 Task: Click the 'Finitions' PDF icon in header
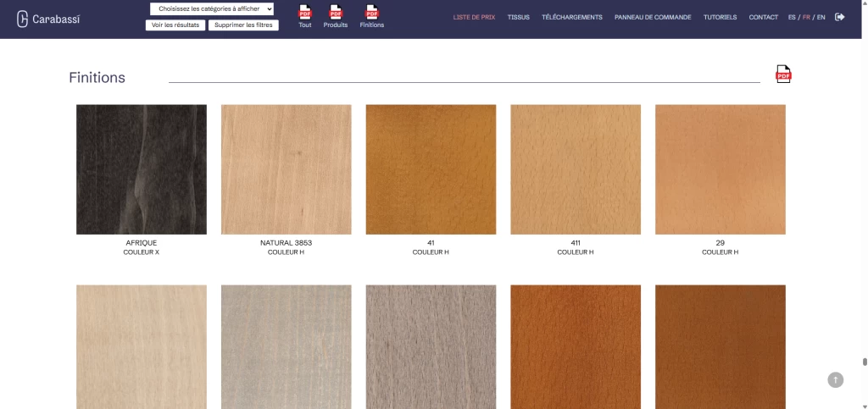coord(371,13)
